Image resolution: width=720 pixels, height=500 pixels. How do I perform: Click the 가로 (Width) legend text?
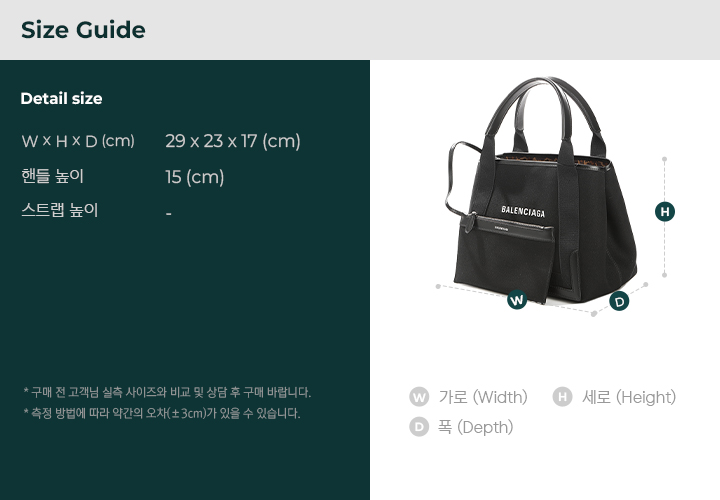(x=483, y=397)
